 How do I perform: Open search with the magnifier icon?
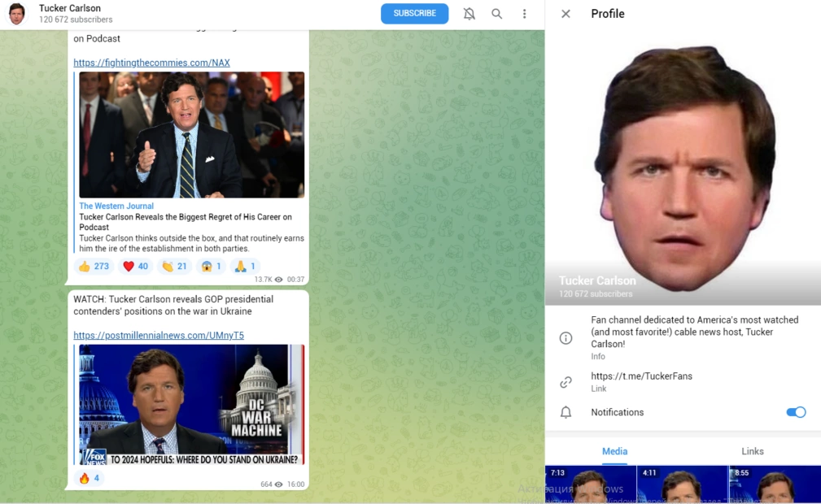pos(496,14)
